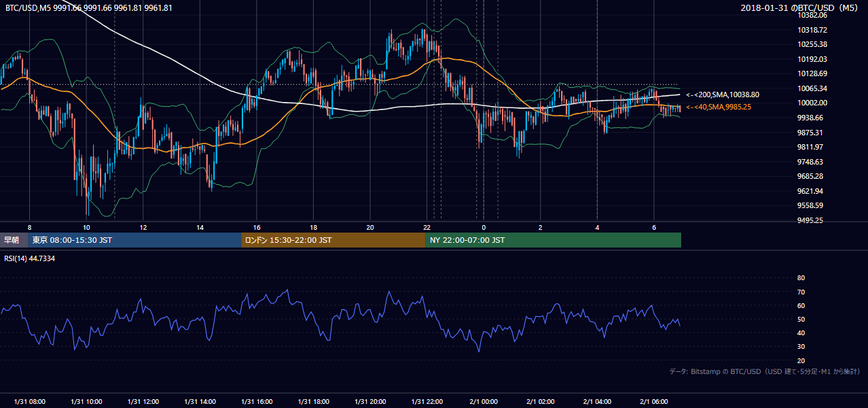Click price axis value 10192.03

point(812,59)
